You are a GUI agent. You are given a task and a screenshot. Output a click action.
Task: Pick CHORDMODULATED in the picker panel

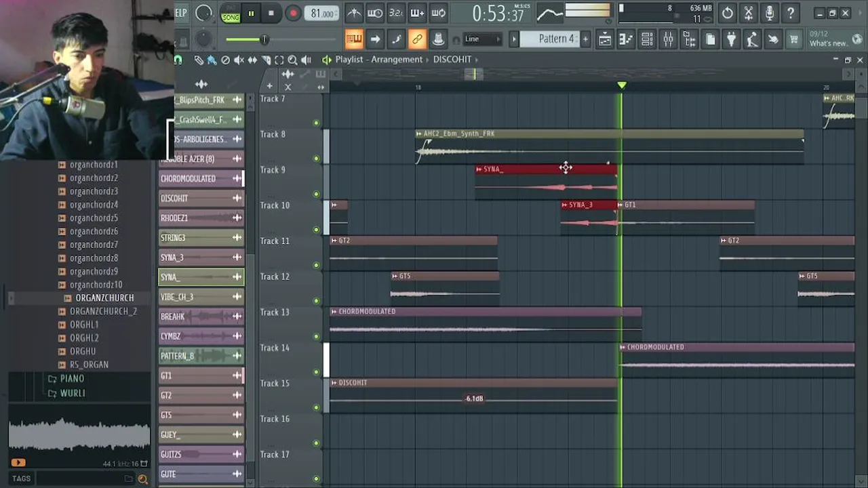[x=201, y=178]
